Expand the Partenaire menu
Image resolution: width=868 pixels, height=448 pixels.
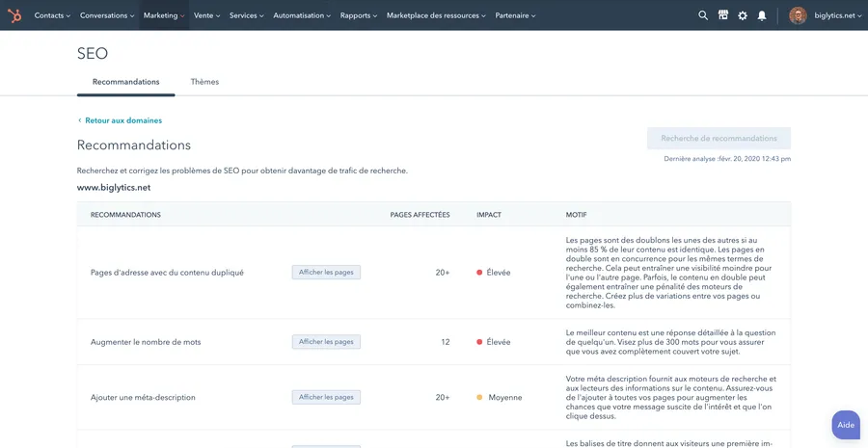point(515,15)
